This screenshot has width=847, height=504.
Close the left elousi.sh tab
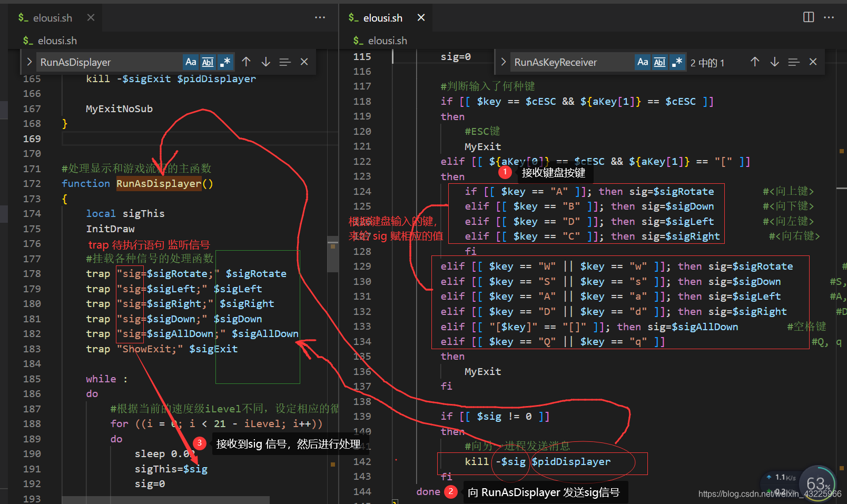point(91,18)
